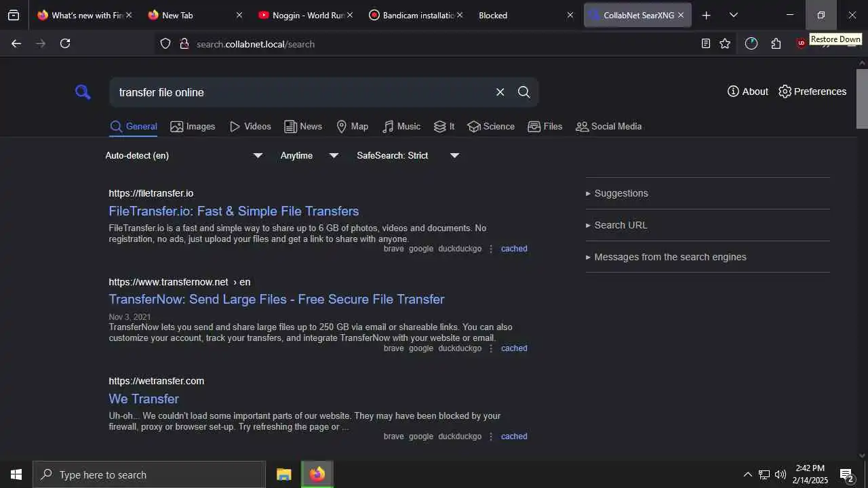Switch to News category tab

(x=303, y=127)
